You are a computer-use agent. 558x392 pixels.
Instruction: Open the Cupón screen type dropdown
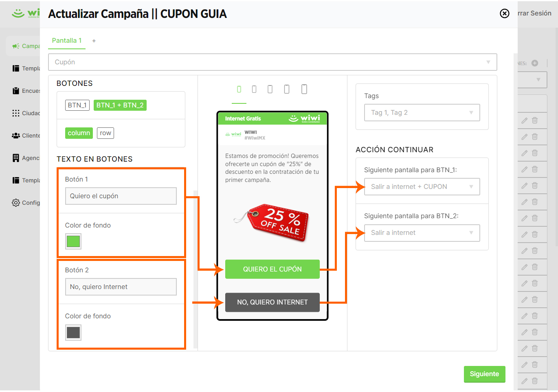pyautogui.click(x=272, y=62)
